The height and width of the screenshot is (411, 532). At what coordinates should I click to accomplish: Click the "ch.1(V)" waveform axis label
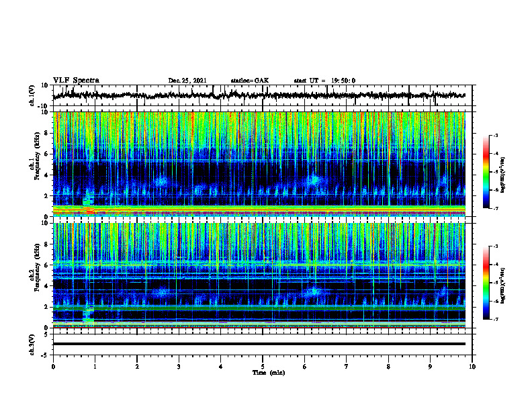point(32,95)
